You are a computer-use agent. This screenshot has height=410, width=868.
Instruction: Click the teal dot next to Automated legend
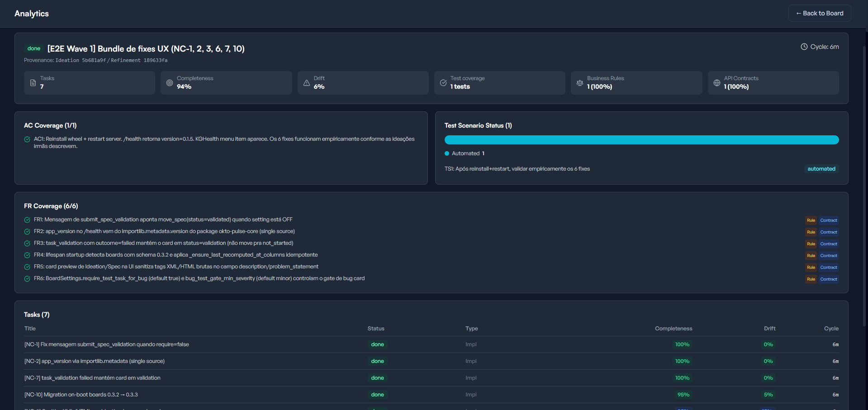coord(447,153)
